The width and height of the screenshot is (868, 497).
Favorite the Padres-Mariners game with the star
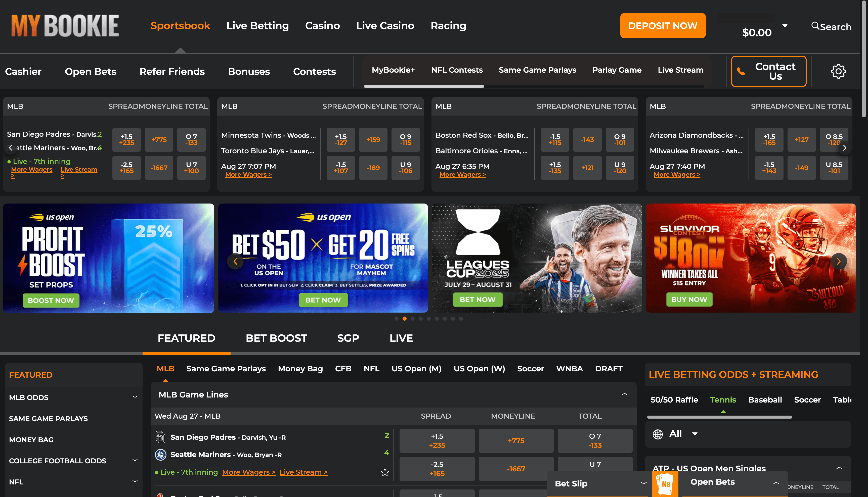pyautogui.click(x=385, y=472)
